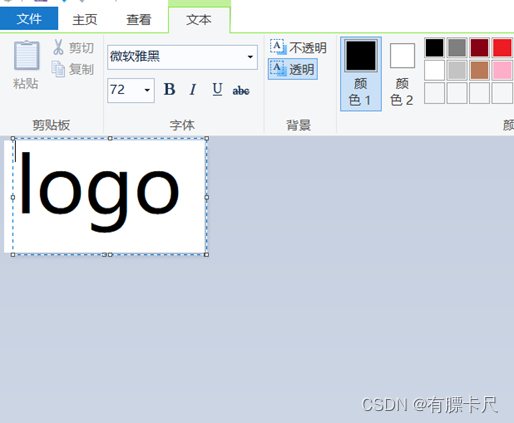Pick the pink palette swatch

coord(502,70)
